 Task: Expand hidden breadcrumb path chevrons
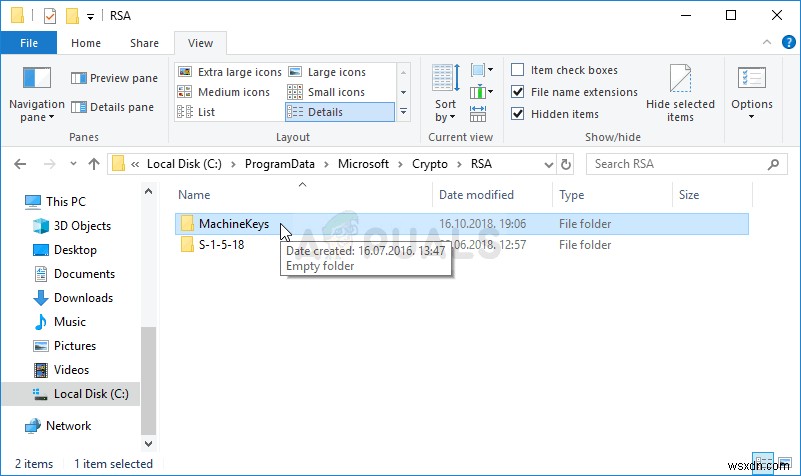click(135, 164)
